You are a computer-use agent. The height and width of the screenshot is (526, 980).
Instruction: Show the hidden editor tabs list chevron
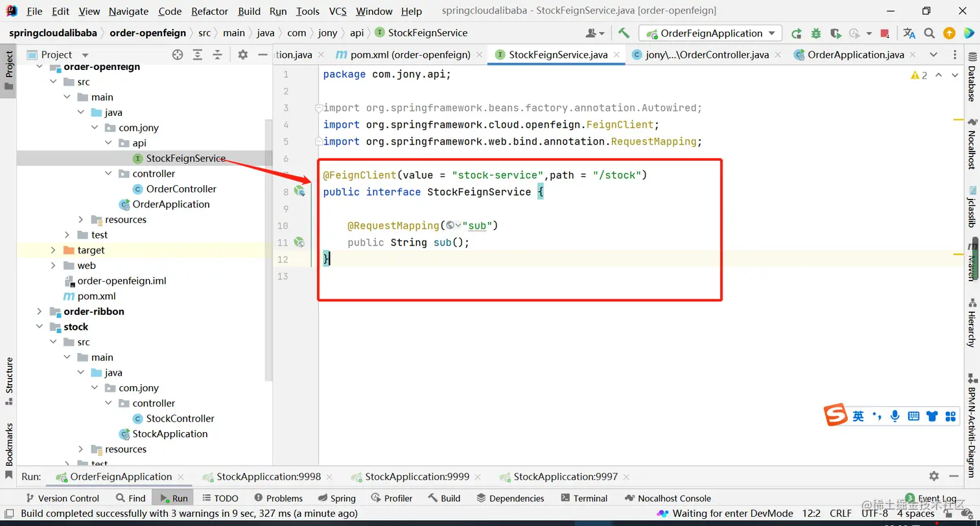(x=933, y=55)
